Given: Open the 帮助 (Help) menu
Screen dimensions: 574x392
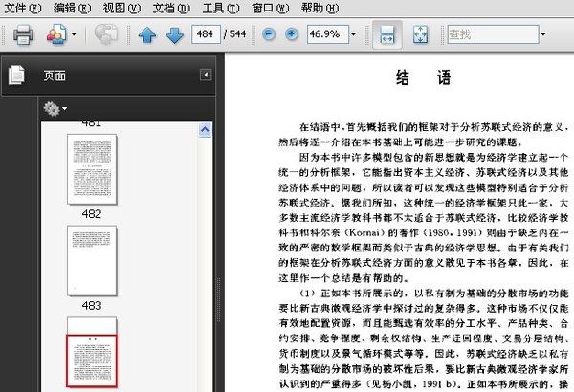Looking at the screenshot, I should 318,8.
